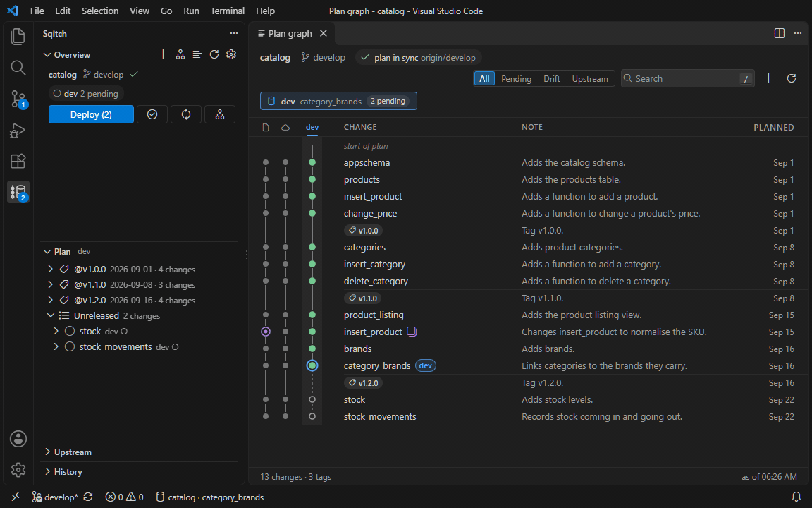Image resolution: width=812 pixels, height=508 pixels.
Task: Click the dev column header
Action: coord(312,127)
